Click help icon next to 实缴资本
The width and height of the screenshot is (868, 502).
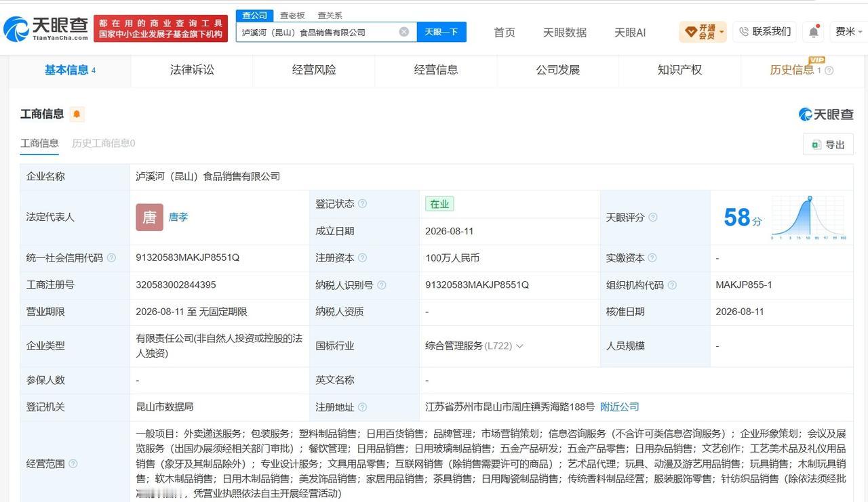tap(652, 258)
